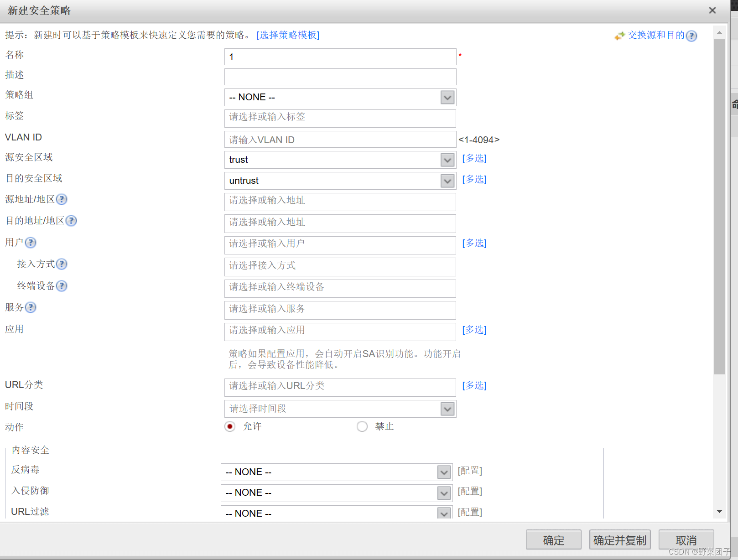Click the 应用 input field
This screenshot has width=738, height=560.
(x=340, y=332)
